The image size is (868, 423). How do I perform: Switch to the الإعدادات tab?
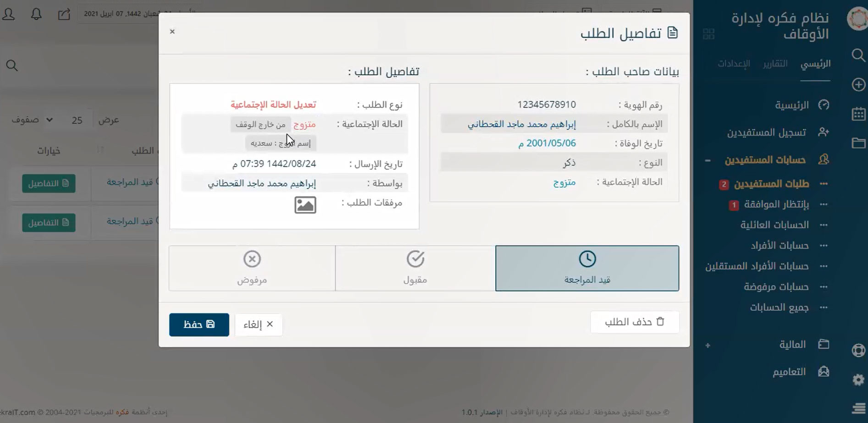tap(734, 64)
